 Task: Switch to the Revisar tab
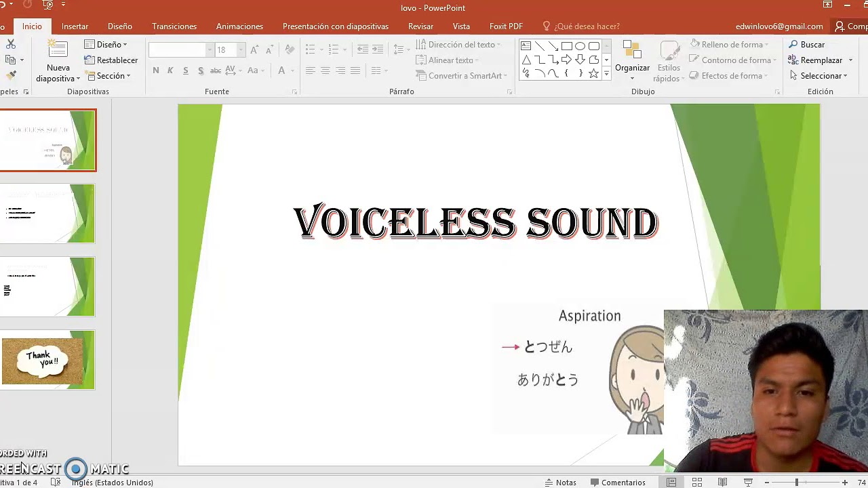pyautogui.click(x=420, y=26)
